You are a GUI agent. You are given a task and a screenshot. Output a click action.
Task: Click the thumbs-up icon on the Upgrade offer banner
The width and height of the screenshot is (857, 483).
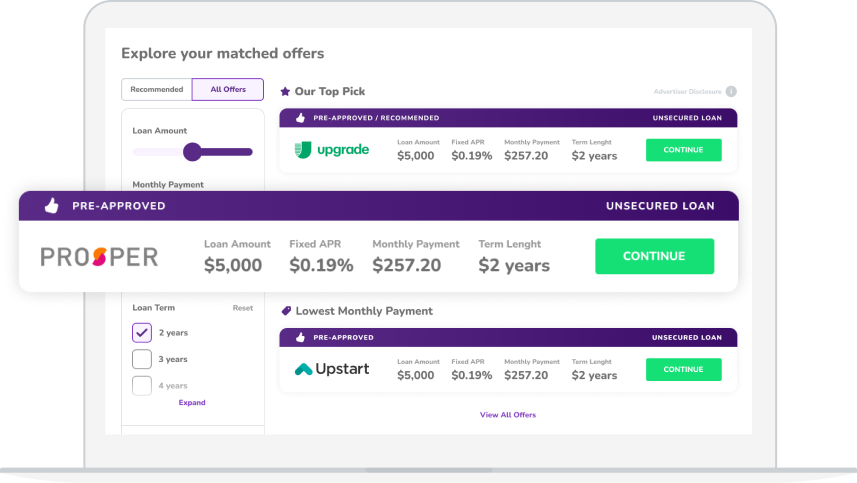point(300,117)
